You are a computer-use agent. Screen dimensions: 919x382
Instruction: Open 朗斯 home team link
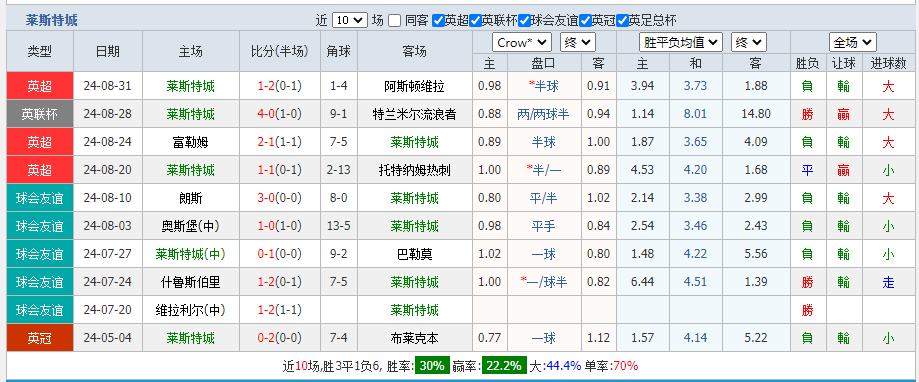[x=190, y=199]
